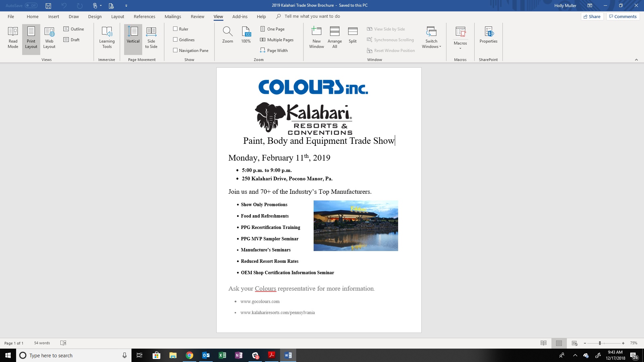Select Side to Side page movement
This screenshot has width=644, height=362.
click(x=151, y=38)
